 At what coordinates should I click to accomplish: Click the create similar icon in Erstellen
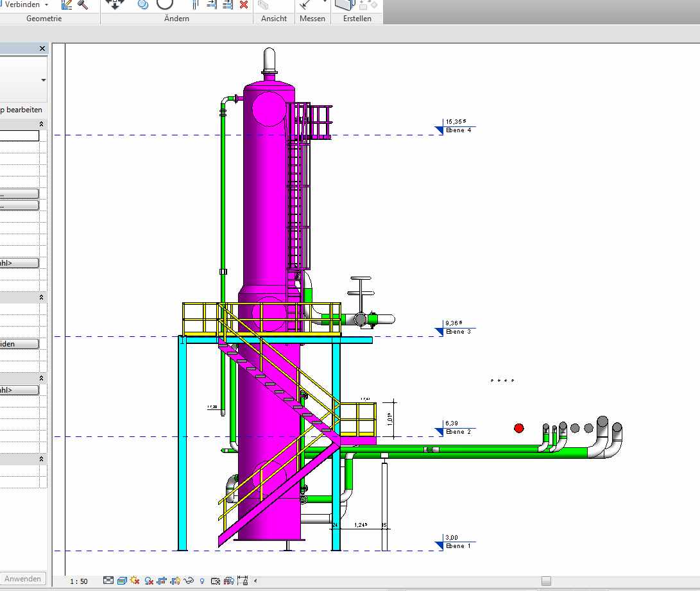click(x=368, y=4)
